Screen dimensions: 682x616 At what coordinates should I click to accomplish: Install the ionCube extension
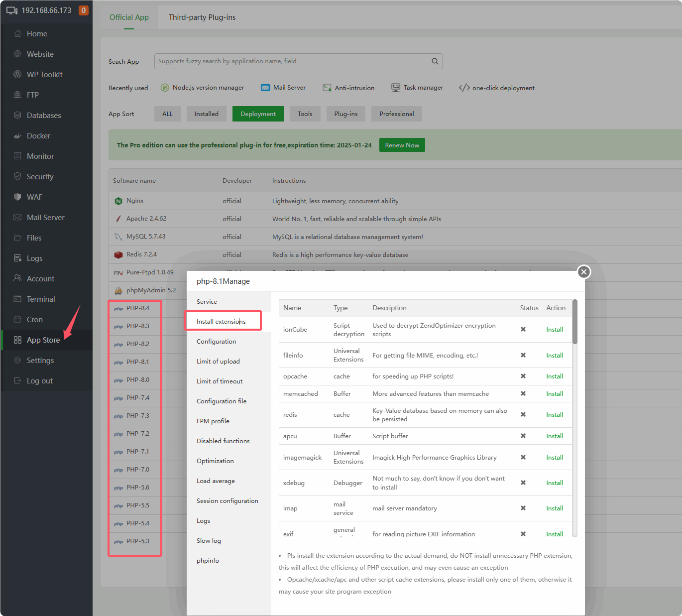click(x=555, y=330)
